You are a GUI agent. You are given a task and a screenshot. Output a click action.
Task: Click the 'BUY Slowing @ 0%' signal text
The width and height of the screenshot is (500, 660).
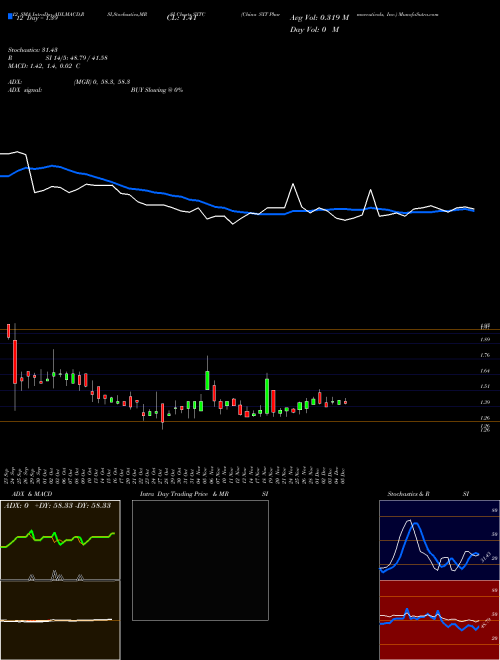coord(157,90)
